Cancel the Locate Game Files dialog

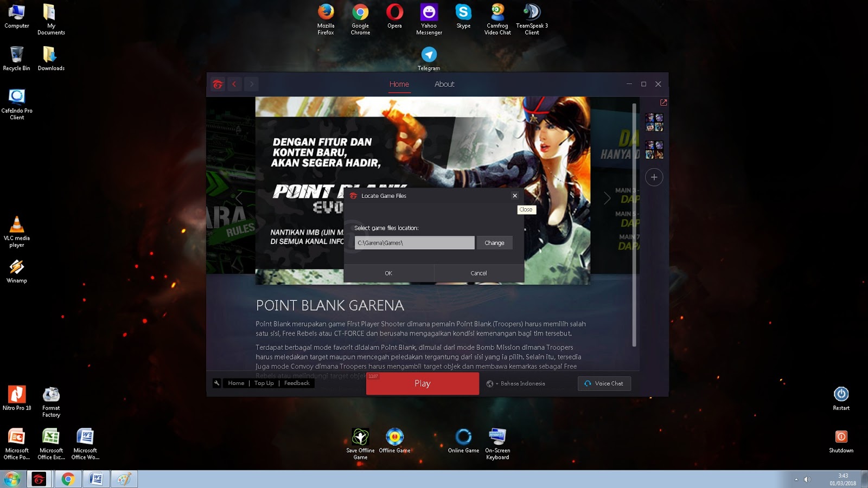point(478,273)
